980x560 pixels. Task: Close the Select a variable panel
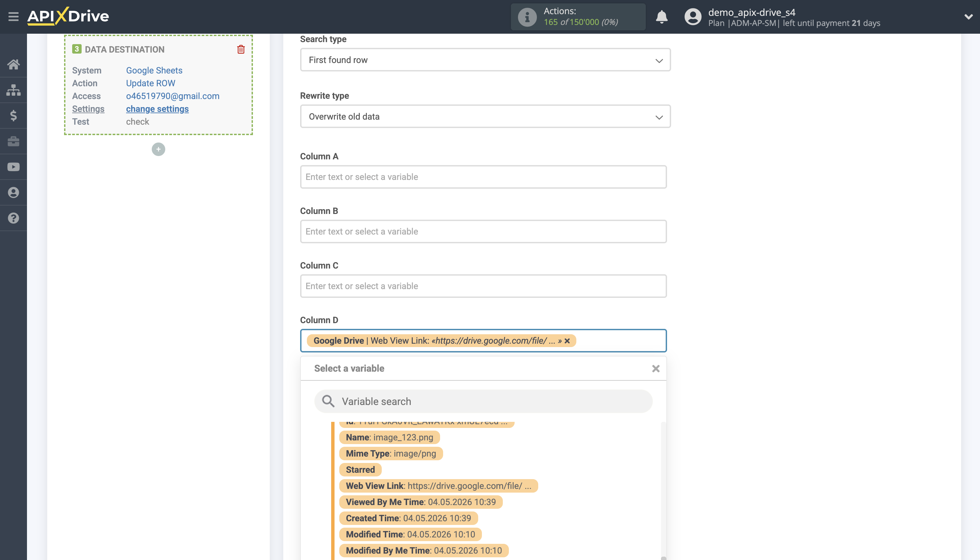[x=656, y=369]
